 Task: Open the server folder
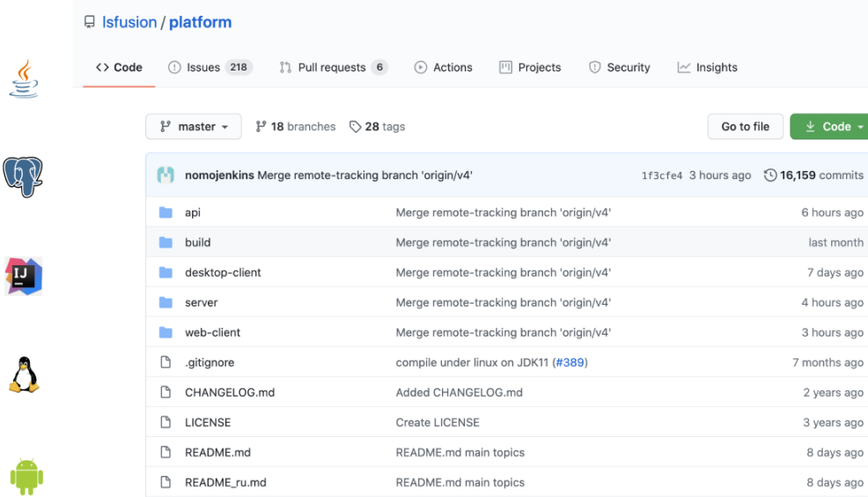pyautogui.click(x=201, y=302)
